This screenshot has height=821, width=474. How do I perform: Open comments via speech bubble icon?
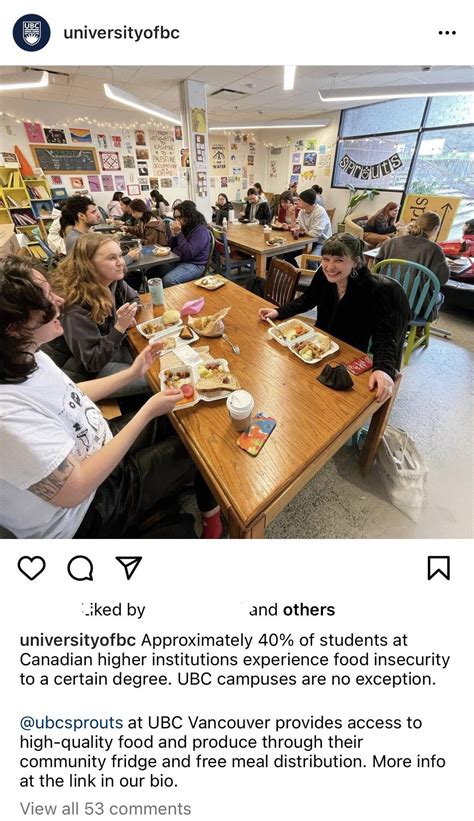click(80, 568)
